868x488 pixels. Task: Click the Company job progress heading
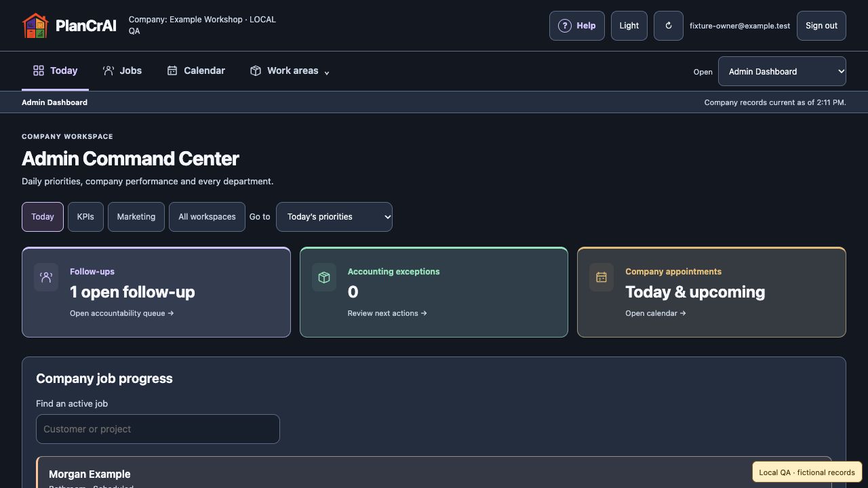104,379
